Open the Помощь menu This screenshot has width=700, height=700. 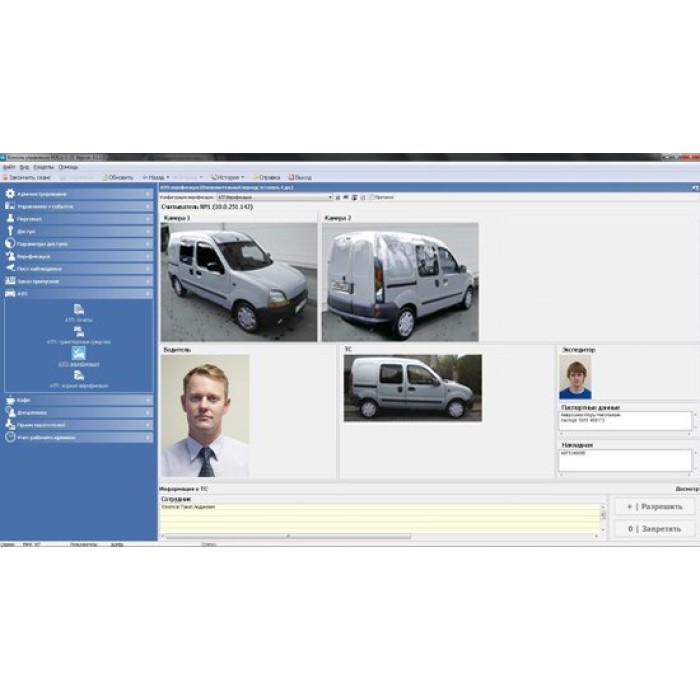[68, 167]
